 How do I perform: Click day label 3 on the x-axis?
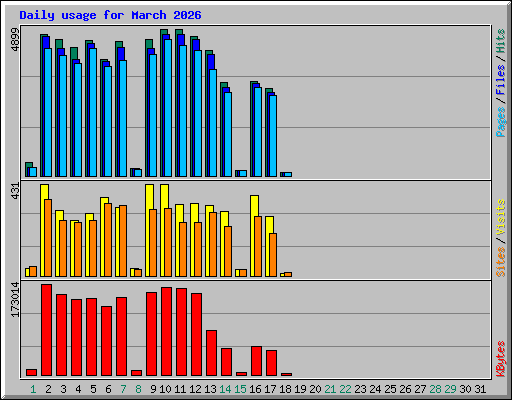pos(63,389)
